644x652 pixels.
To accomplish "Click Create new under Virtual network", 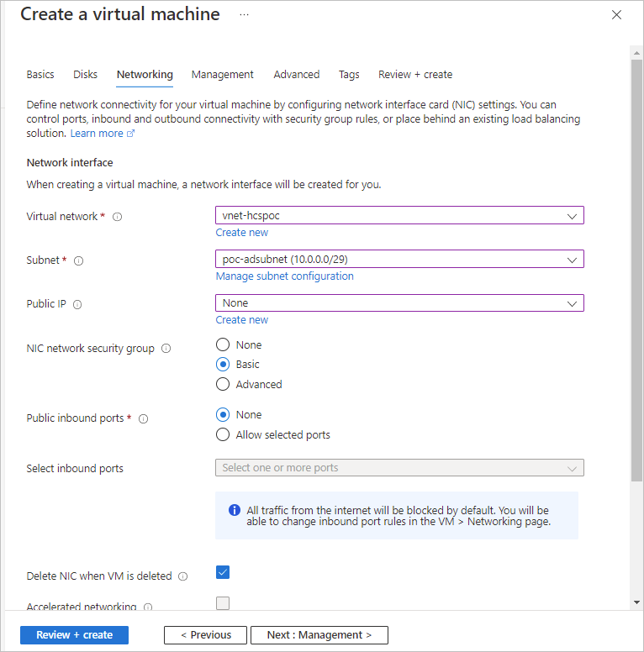I will tap(241, 233).
